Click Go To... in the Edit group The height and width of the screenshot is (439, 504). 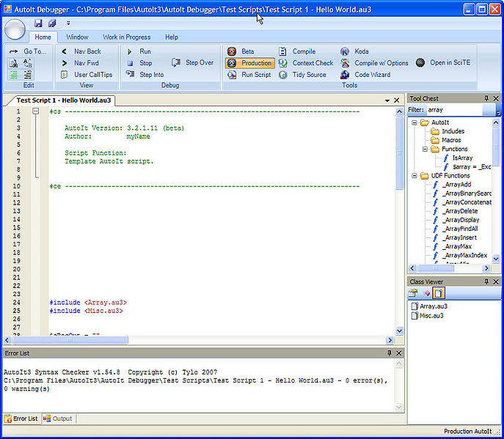click(x=28, y=51)
